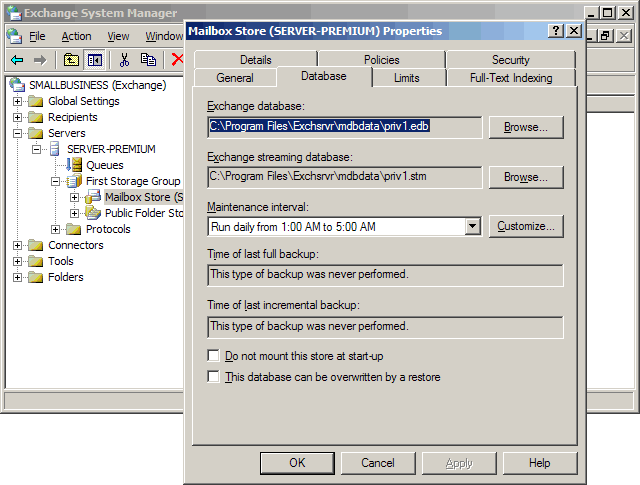Expand the Recipients node
Screen dimensions: 640x485
[17, 117]
